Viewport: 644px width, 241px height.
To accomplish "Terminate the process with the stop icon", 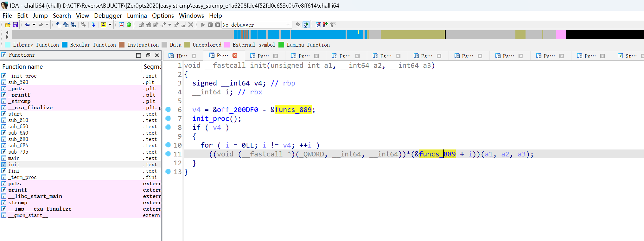I will (218, 25).
